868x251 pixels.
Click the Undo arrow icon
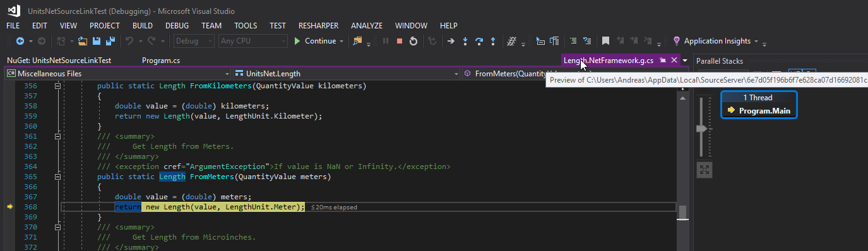[x=129, y=41]
